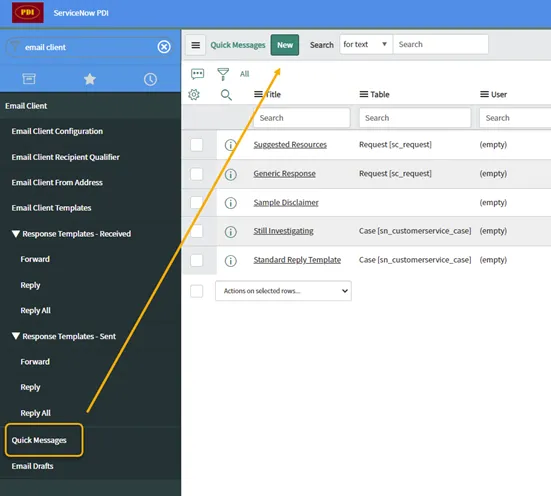Open Email Client From Address module
551x496 pixels.
57,182
